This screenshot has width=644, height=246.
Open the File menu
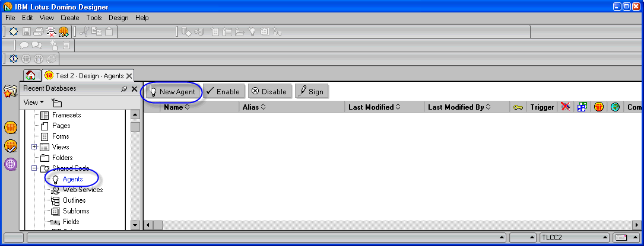(10, 18)
